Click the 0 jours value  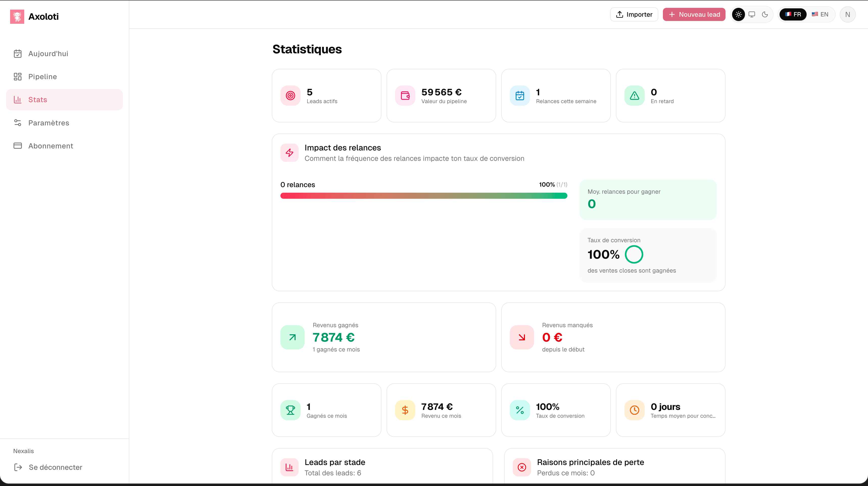point(665,407)
